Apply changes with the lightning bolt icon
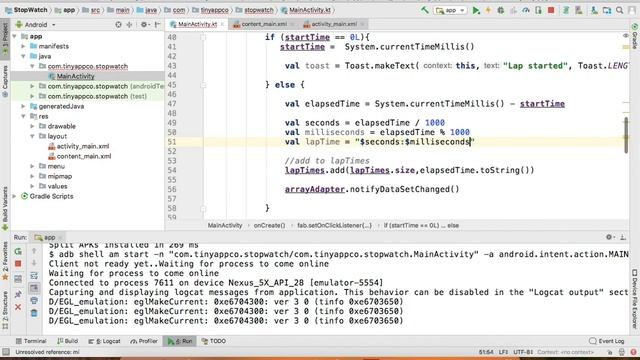Image resolution: width=640 pixels, height=360 pixels. point(488,10)
